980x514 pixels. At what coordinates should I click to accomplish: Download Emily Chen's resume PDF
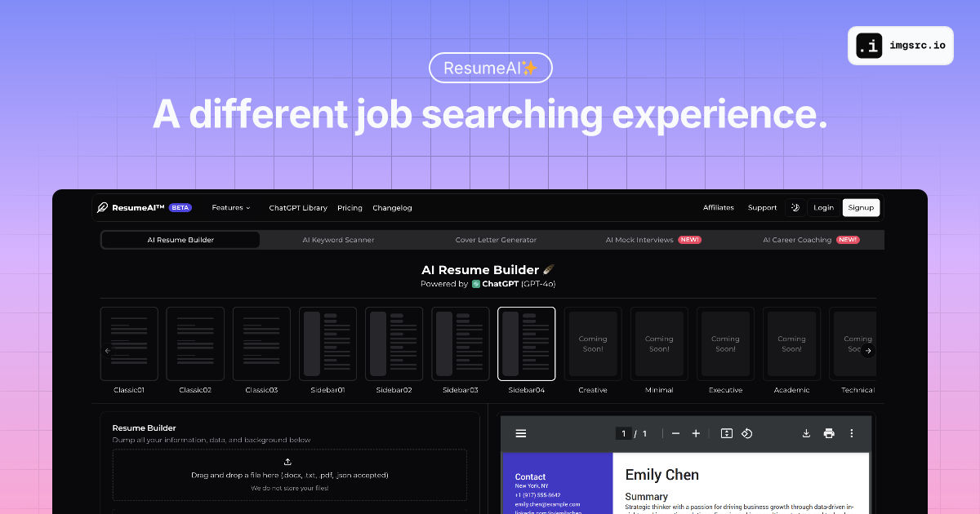pos(806,433)
